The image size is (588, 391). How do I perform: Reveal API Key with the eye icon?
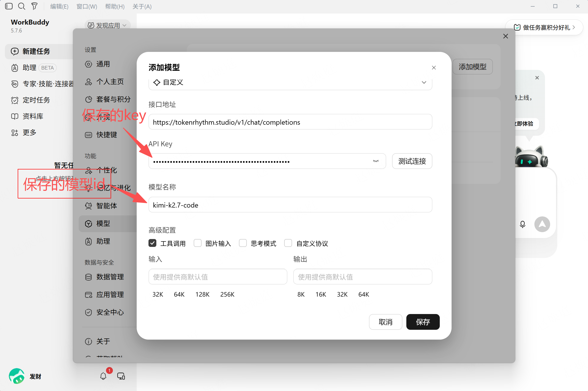[x=376, y=161]
